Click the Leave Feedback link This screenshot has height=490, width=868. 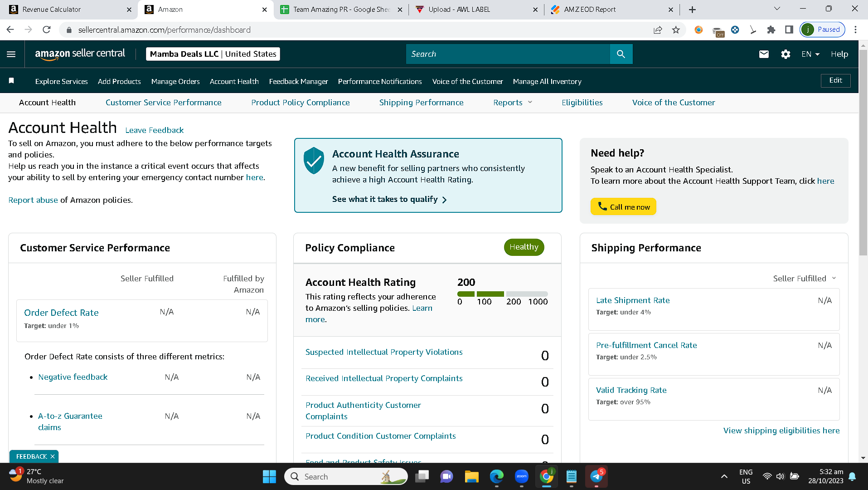(154, 130)
